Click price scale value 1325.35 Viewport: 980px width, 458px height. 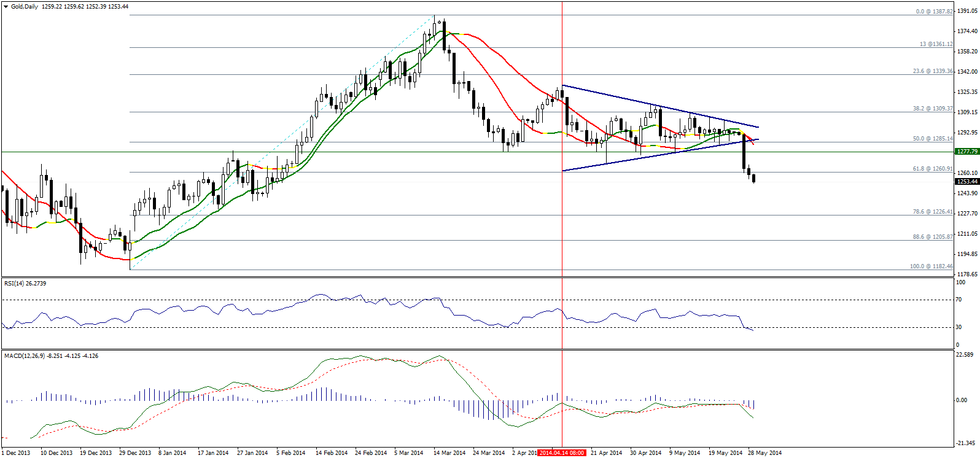click(967, 92)
